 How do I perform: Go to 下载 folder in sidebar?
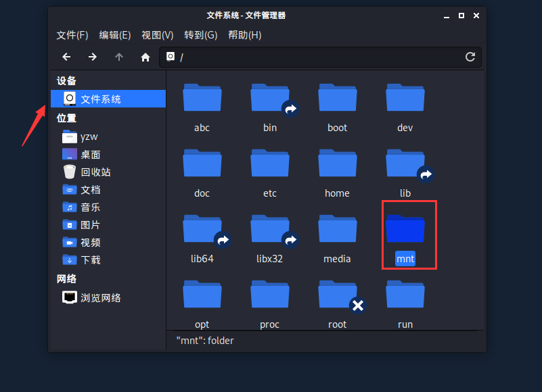90,260
